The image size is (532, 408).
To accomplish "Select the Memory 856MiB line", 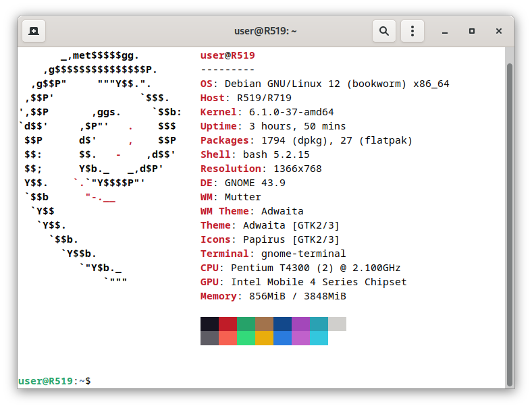I will 273,296.
